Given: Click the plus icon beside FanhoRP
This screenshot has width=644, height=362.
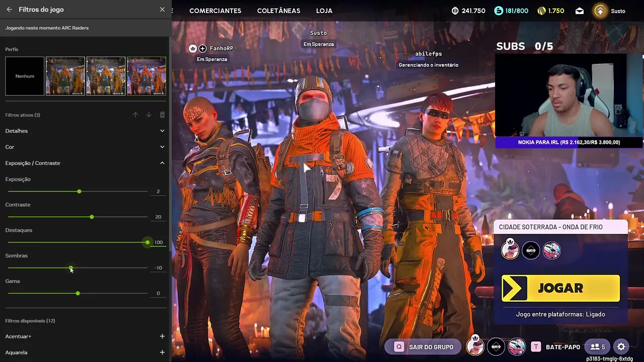Looking at the screenshot, I should pos(202,48).
